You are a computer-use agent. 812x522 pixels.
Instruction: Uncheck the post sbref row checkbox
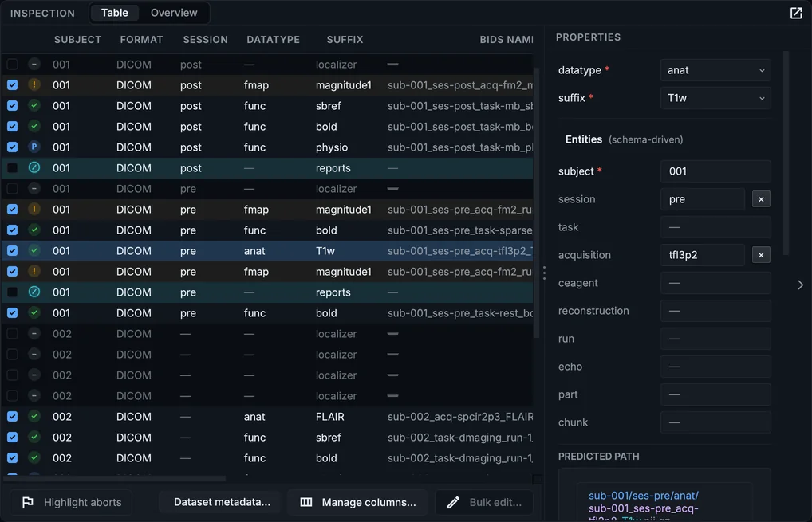13,105
